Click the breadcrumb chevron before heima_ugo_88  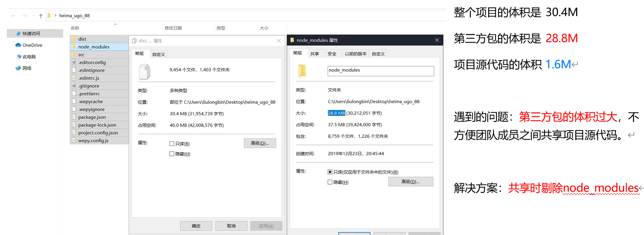[x=55, y=15]
